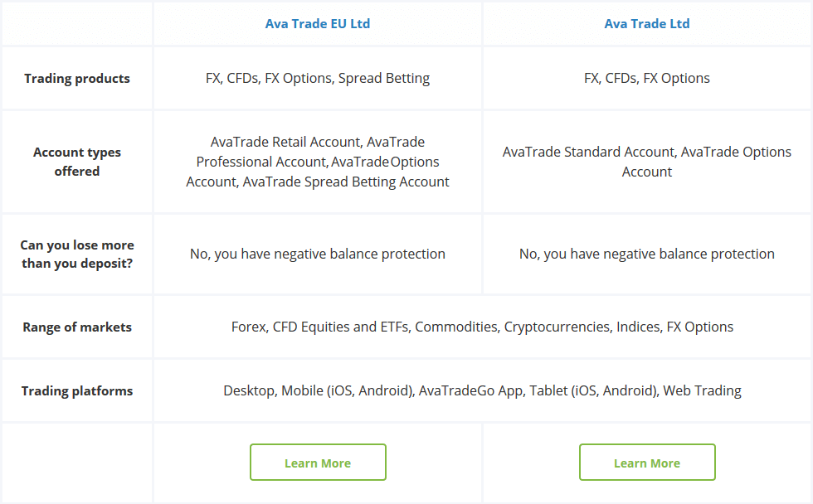Open the Ava Trade EU Ltd header link
This screenshot has width=813, height=504.
(318, 23)
